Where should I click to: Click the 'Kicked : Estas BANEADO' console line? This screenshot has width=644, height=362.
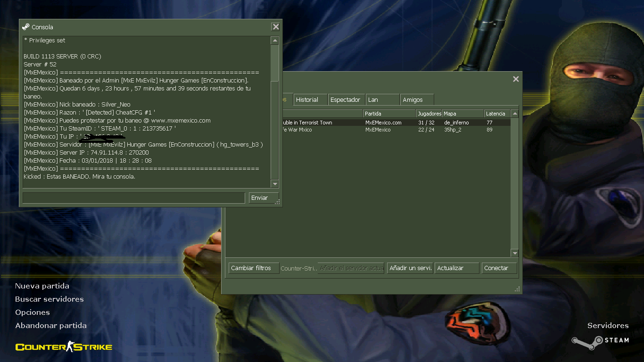pos(79,176)
